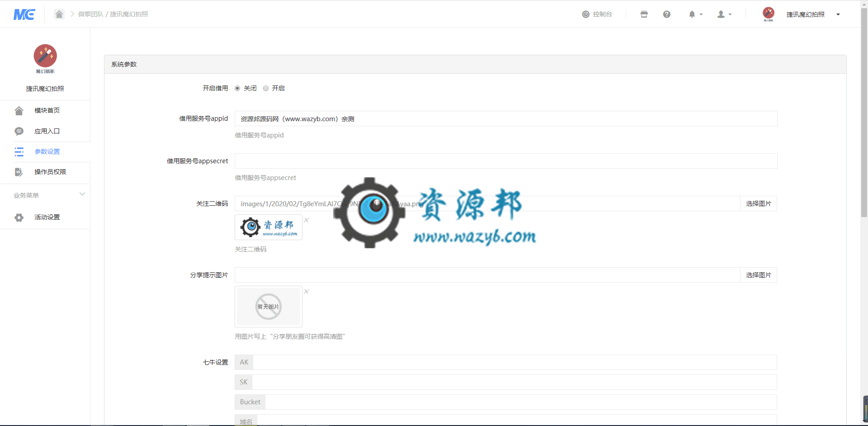Open the store icon in header
The height and width of the screenshot is (426, 868).
(644, 14)
